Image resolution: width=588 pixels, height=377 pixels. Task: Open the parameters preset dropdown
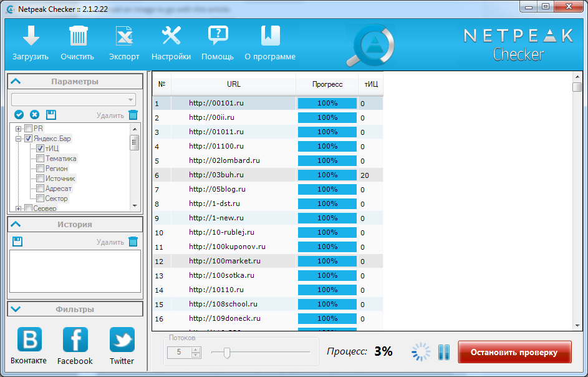[74, 100]
